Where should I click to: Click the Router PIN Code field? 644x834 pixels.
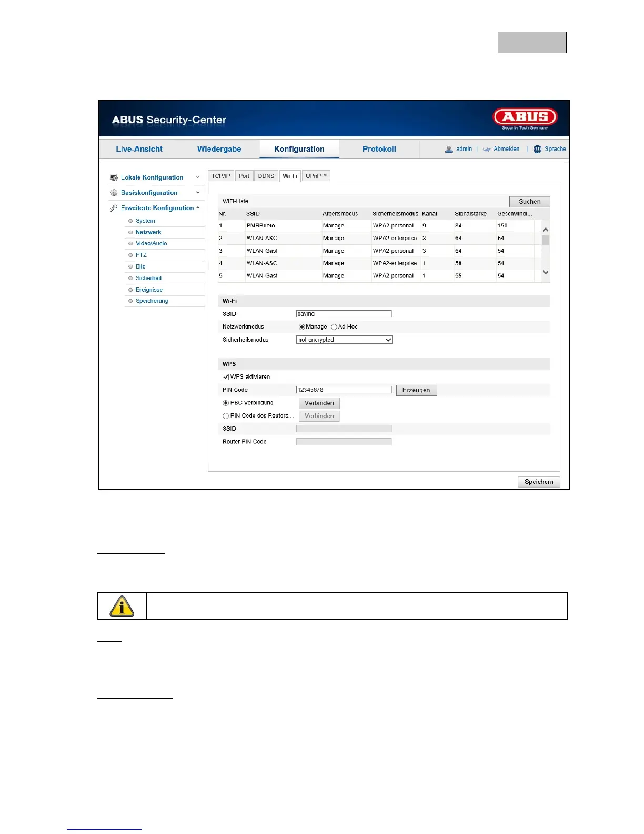(344, 442)
